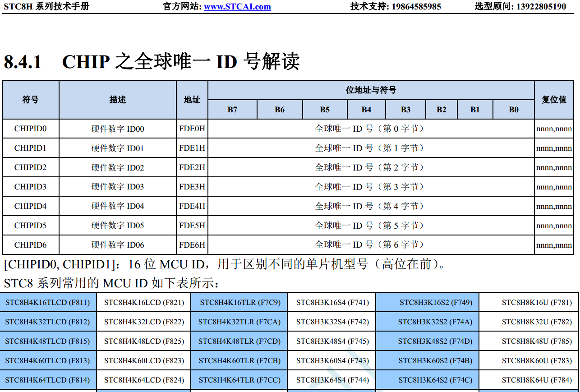Select the FDE5H address cell
Viewport: 580px width, 392px height.
click(192, 226)
